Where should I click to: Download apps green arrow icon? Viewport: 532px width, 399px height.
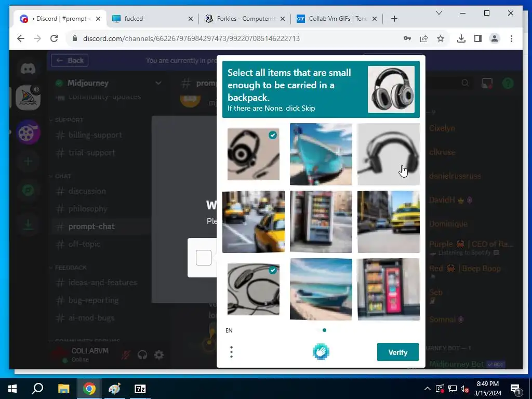pos(28,224)
